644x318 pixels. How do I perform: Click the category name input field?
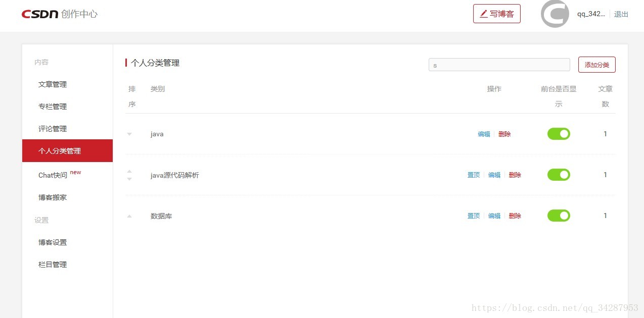pos(499,65)
